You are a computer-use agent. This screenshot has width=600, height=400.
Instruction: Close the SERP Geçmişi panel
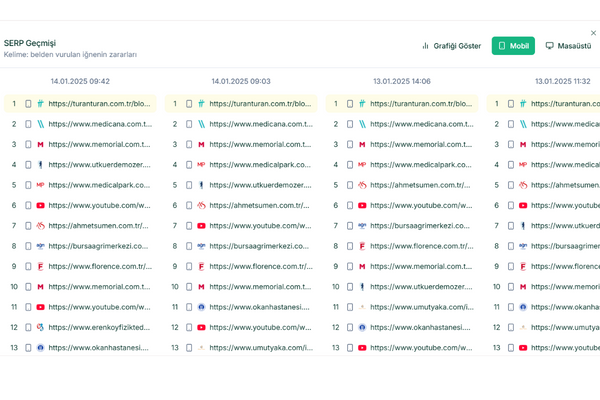point(593,33)
